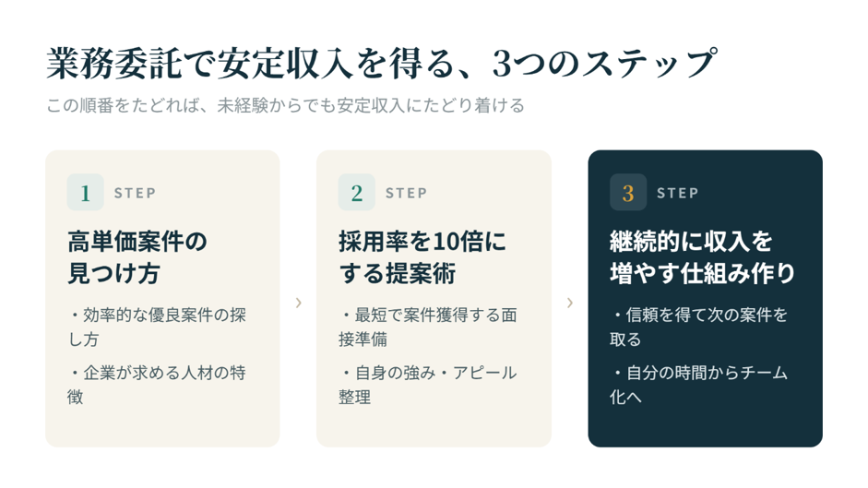
Task: Select the heading 継続的に収入を増やす仕組み作り
Action: [x=702, y=257]
